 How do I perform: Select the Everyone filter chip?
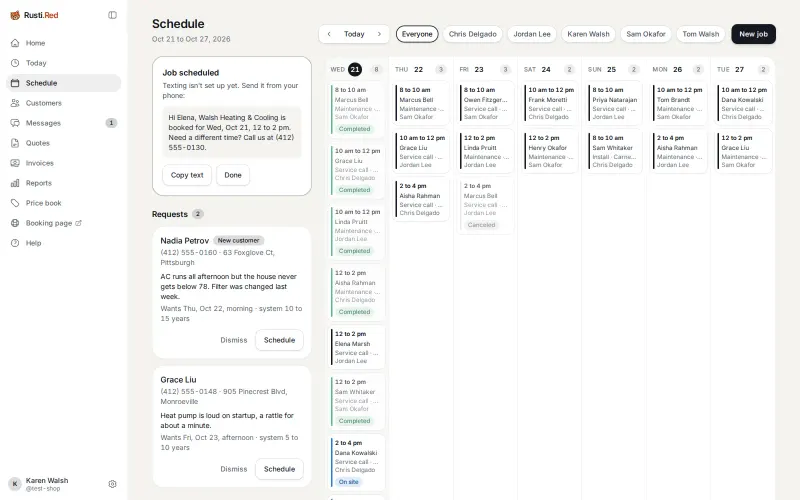(417, 34)
